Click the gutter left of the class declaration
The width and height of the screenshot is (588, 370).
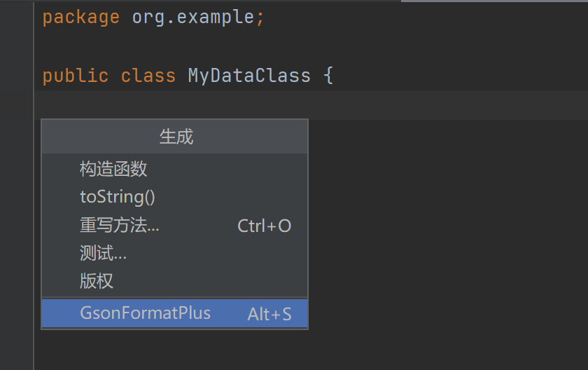pos(17,76)
